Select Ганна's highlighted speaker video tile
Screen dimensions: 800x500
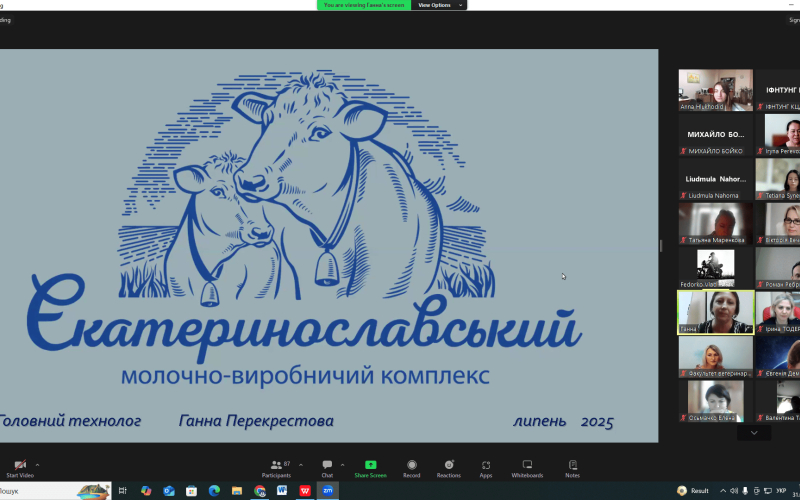[x=715, y=312]
